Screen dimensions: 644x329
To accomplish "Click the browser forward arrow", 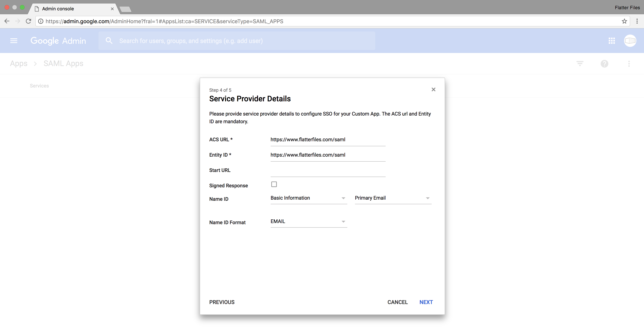I will point(17,21).
